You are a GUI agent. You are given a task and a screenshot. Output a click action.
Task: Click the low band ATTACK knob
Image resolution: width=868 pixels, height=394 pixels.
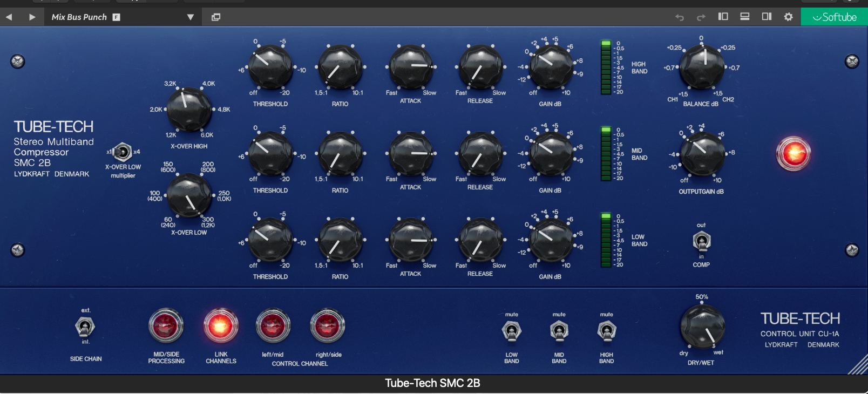pos(411,240)
